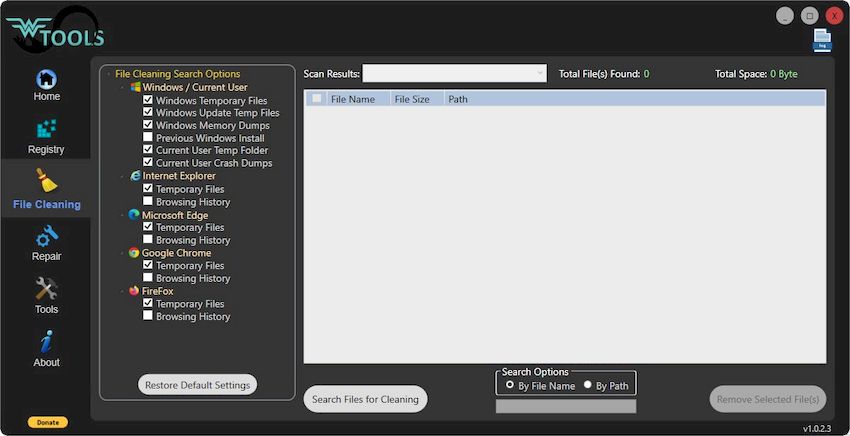The image size is (850, 436).
Task: Toggle Google Chrome Temporary Files checkbox
Action: tap(147, 265)
